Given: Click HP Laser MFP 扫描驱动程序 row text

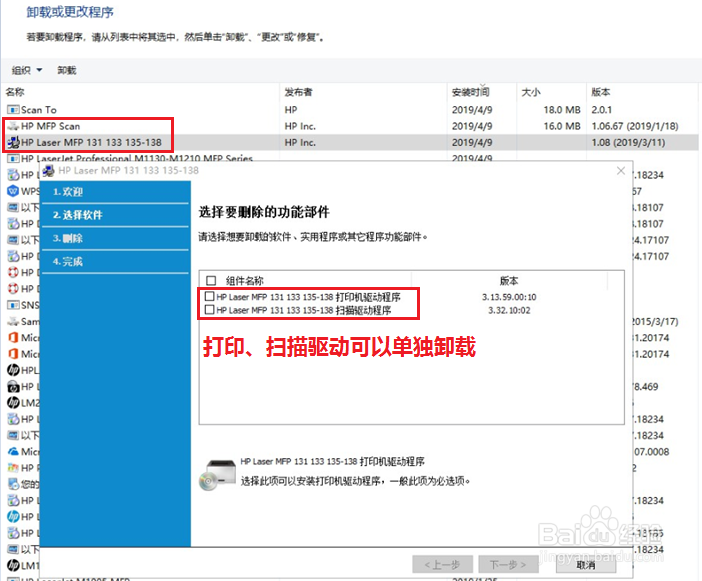Looking at the screenshot, I should [x=304, y=310].
